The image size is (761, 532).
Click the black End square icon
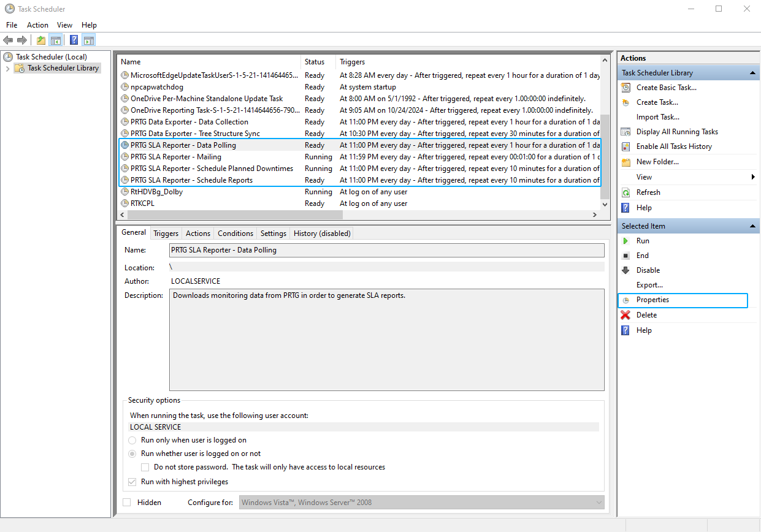[x=625, y=256]
